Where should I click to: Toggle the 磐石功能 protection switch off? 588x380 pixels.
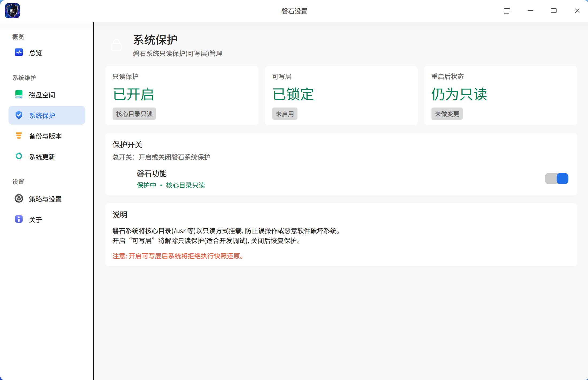pyautogui.click(x=557, y=179)
